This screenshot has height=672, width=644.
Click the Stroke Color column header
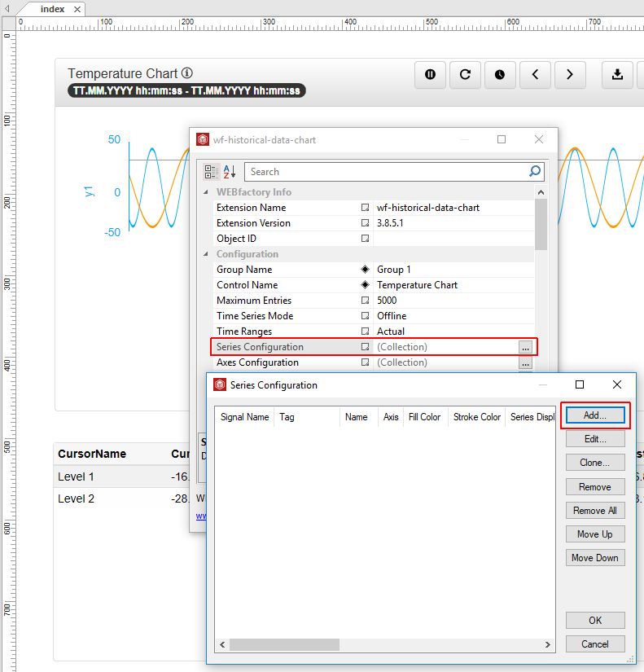point(477,417)
